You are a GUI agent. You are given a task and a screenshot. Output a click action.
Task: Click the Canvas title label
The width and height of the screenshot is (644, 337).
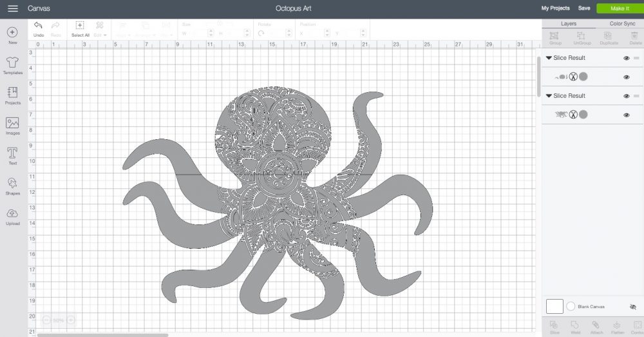(39, 8)
